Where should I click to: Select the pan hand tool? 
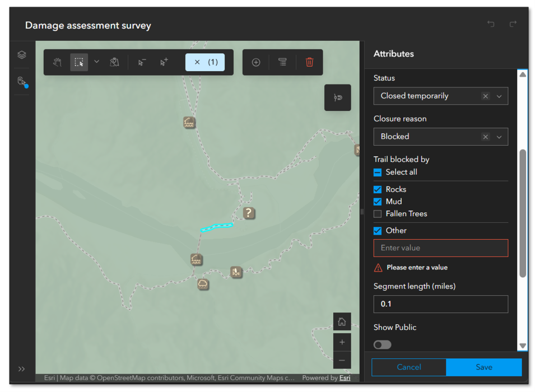pyautogui.click(x=57, y=62)
